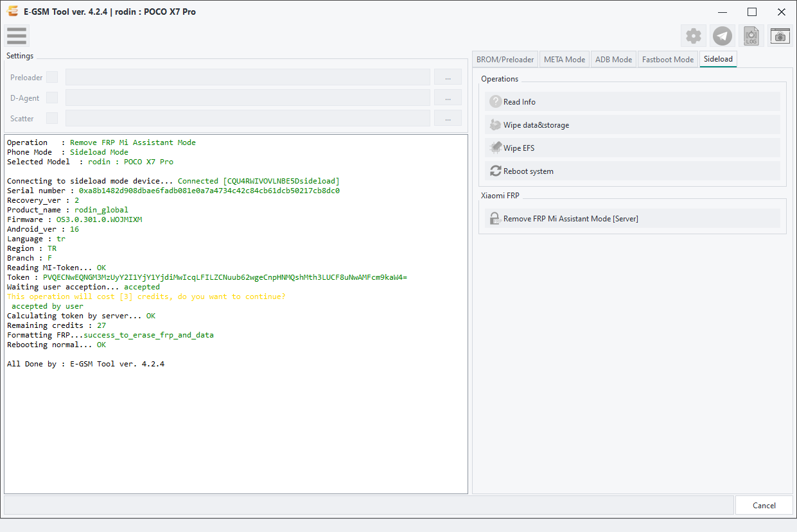Image resolution: width=797 pixels, height=532 pixels.
Task: Click 'Formatting FRP...success_to_erase_frp_and_data' line
Action: (110, 335)
